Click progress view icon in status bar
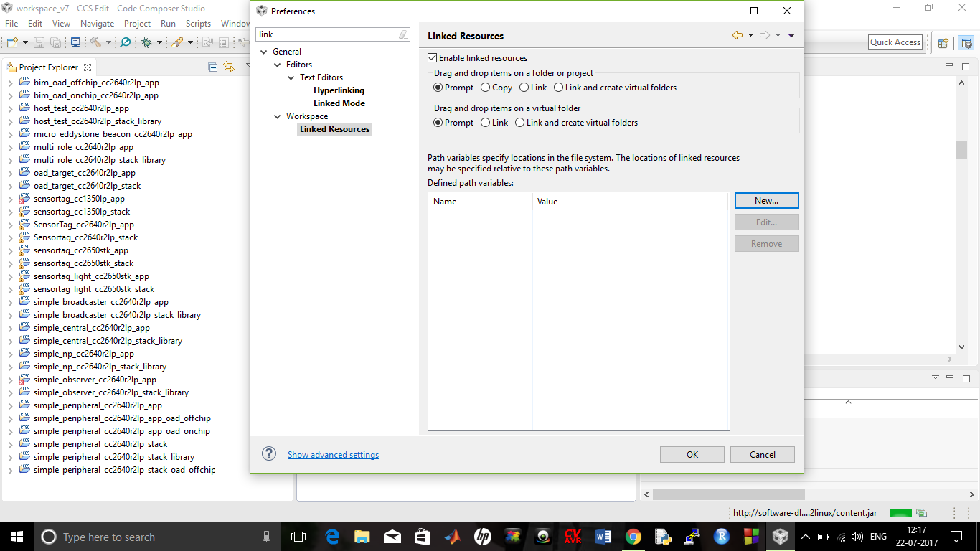 922,513
